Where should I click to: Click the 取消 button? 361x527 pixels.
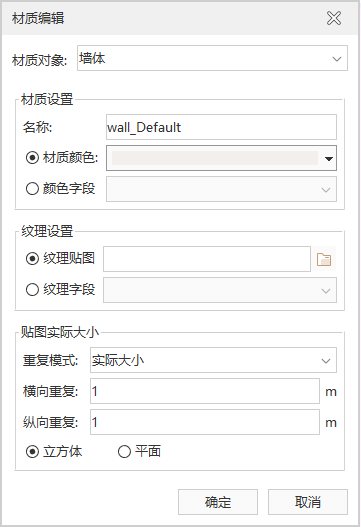click(308, 502)
